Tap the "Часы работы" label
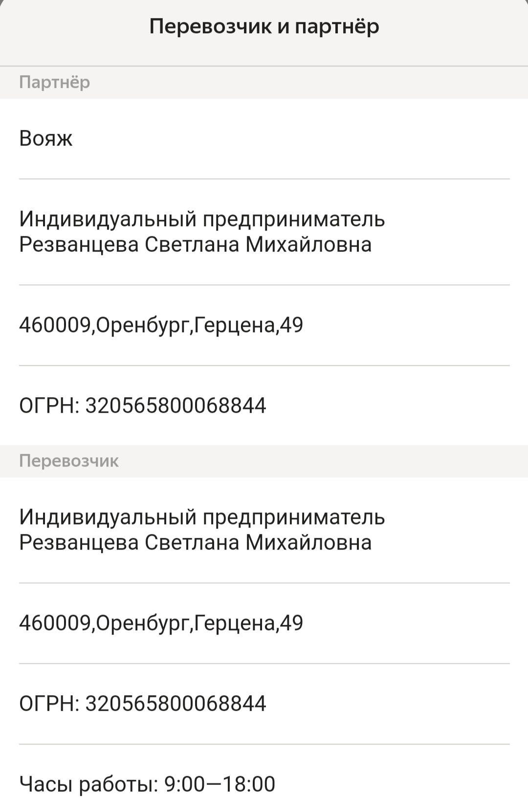The width and height of the screenshot is (528, 812). tap(88, 784)
